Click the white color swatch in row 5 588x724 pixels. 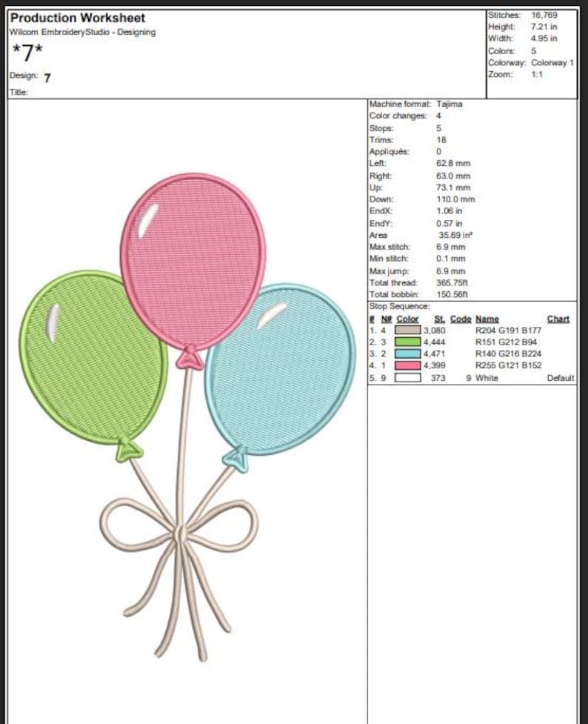click(407, 378)
